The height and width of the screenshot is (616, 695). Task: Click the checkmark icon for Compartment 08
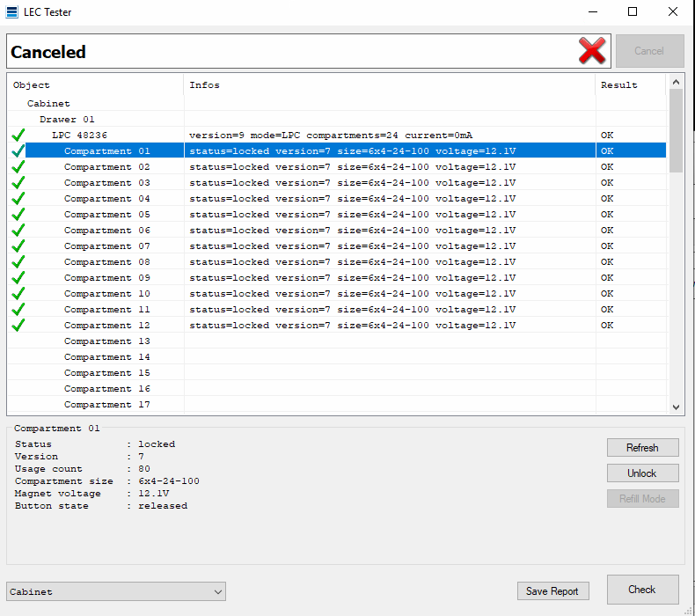18,261
